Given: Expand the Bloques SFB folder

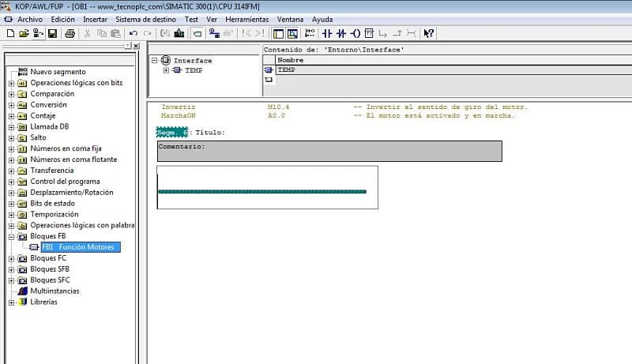Looking at the screenshot, I should [11, 270].
